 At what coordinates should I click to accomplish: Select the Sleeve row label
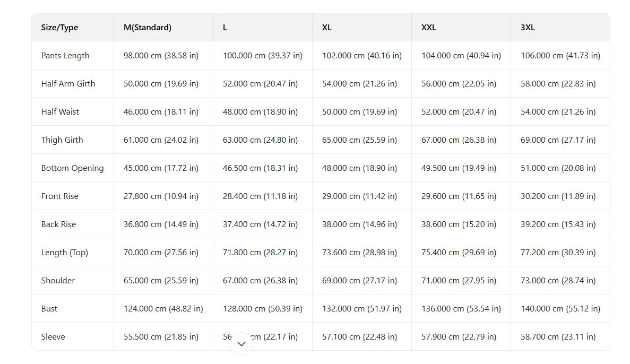point(53,337)
